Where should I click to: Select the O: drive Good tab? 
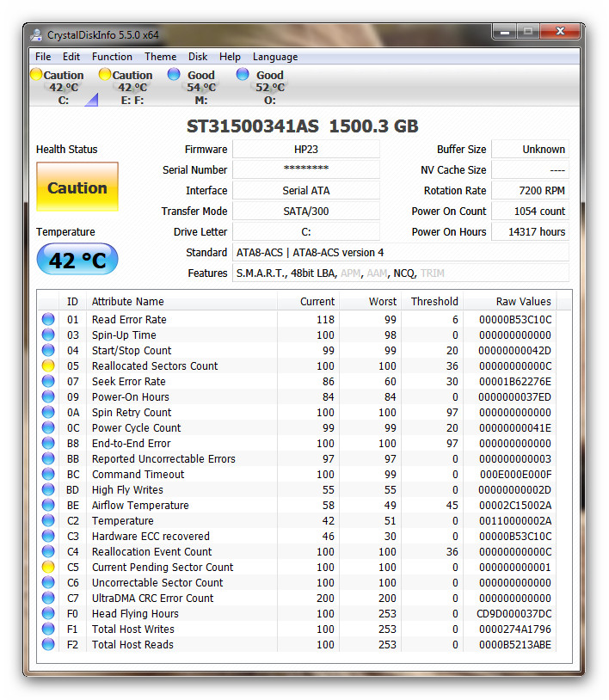tap(264, 87)
